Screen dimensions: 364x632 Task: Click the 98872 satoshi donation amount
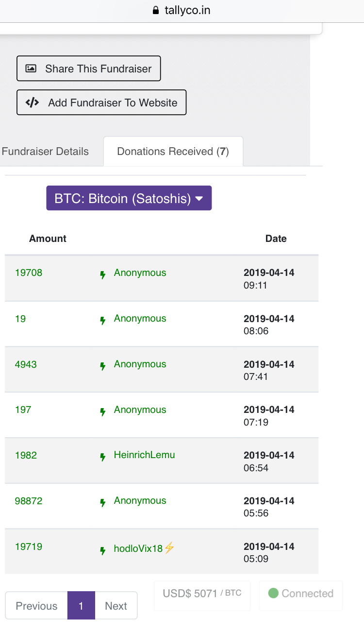pos(29,501)
